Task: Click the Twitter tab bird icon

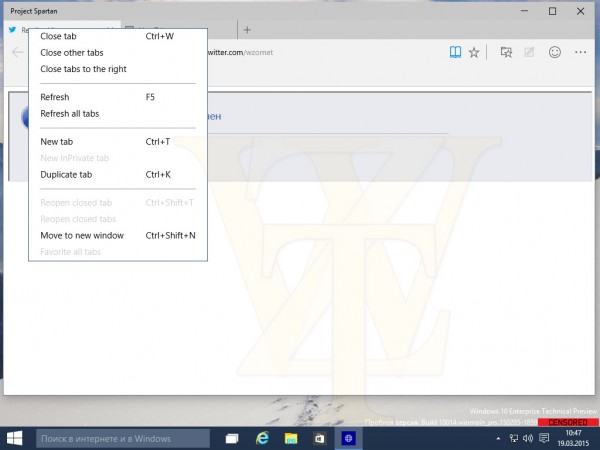Action: coord(13,30)
